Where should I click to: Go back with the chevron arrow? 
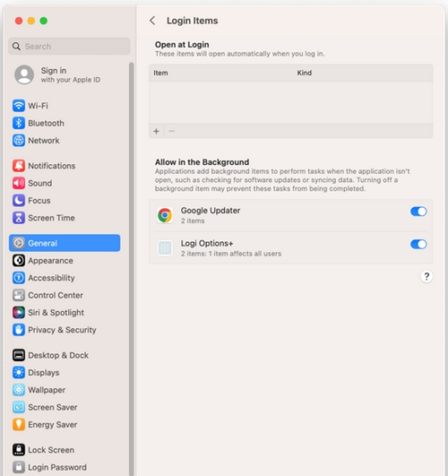click(x=152, y=21)
